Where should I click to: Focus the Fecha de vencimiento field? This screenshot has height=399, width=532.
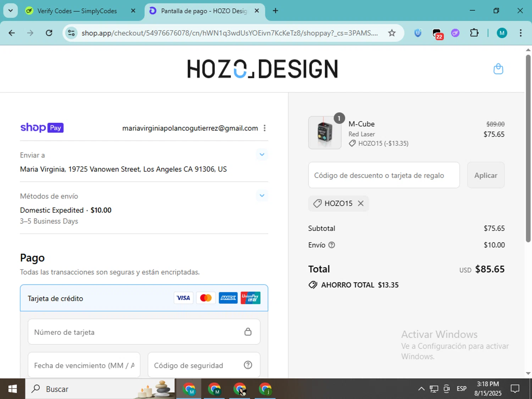(84, 365)
